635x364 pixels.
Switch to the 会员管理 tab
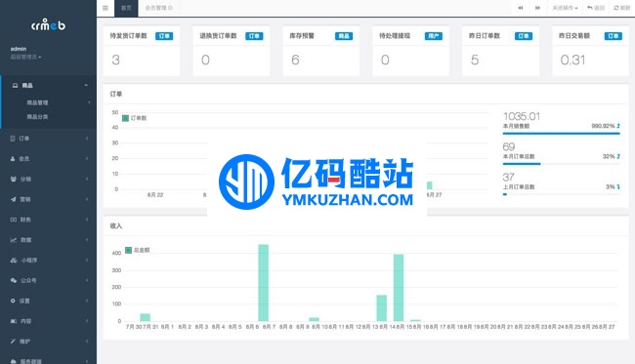click(x=158, y=8)
